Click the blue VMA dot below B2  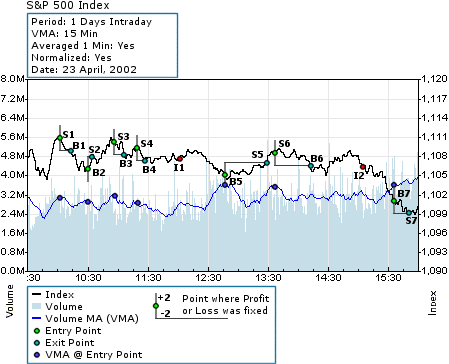tap(88, 202)
